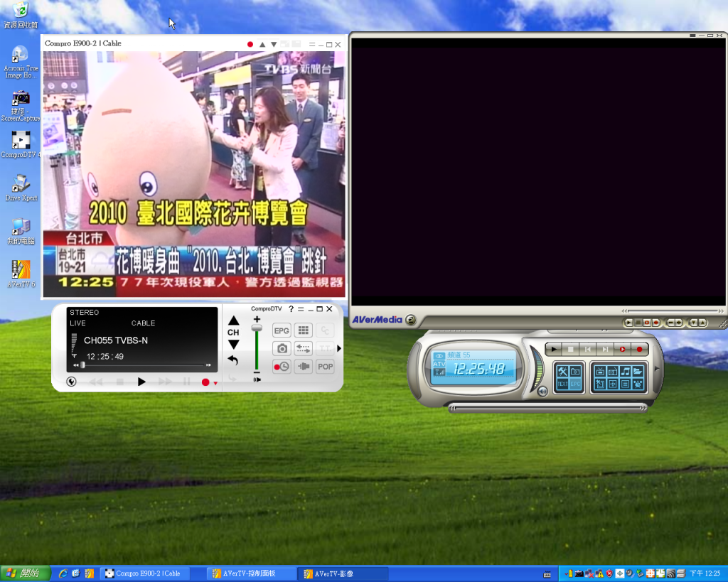Click the POP button in ComproDTV
This screenshot has width=728, height=582.
[x=325, y=367]
